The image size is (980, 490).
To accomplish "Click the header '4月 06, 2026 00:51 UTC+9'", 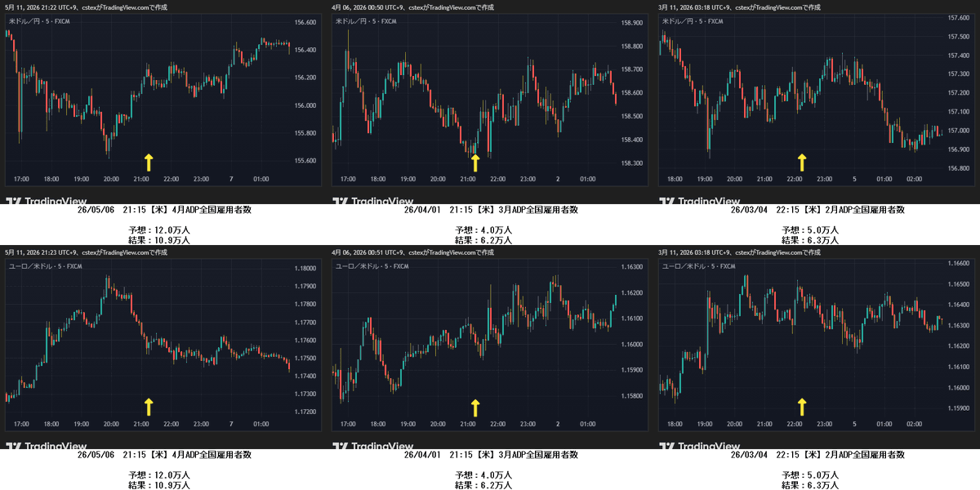I will pyautogui.click(x=366, y=252).
